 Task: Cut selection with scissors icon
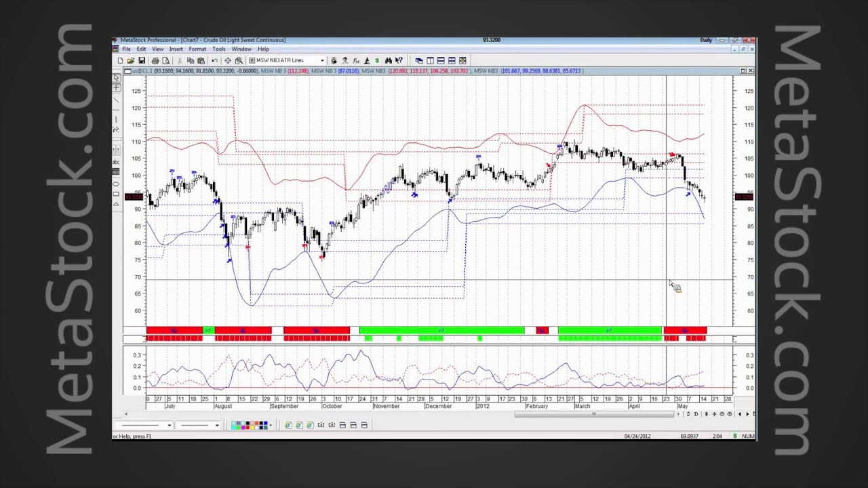(x=180, y=60)
